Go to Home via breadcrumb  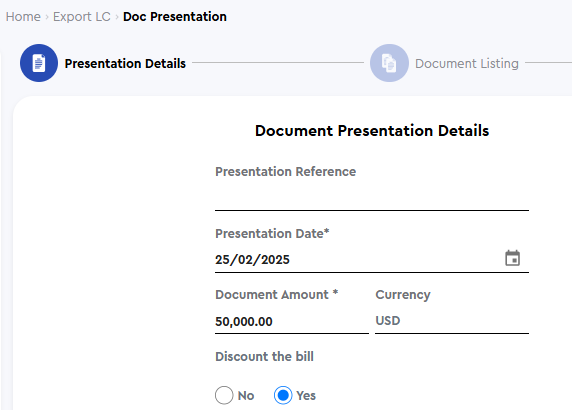coord(23,17)
